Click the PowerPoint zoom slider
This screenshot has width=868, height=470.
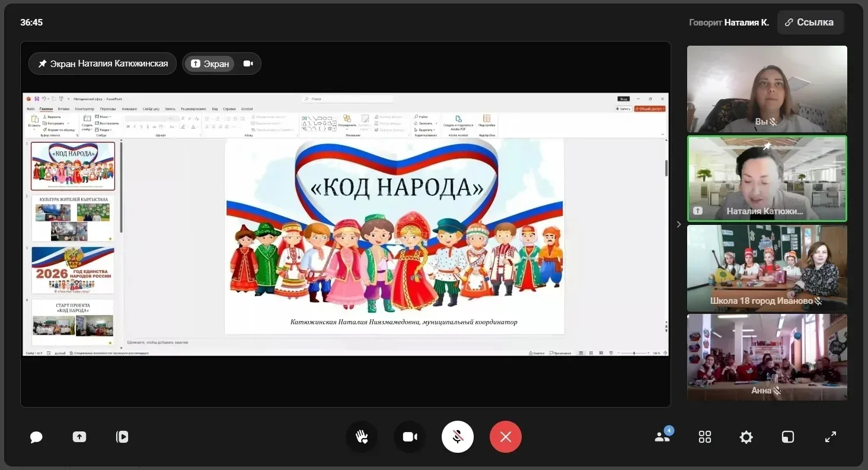[x=634, y=353]
